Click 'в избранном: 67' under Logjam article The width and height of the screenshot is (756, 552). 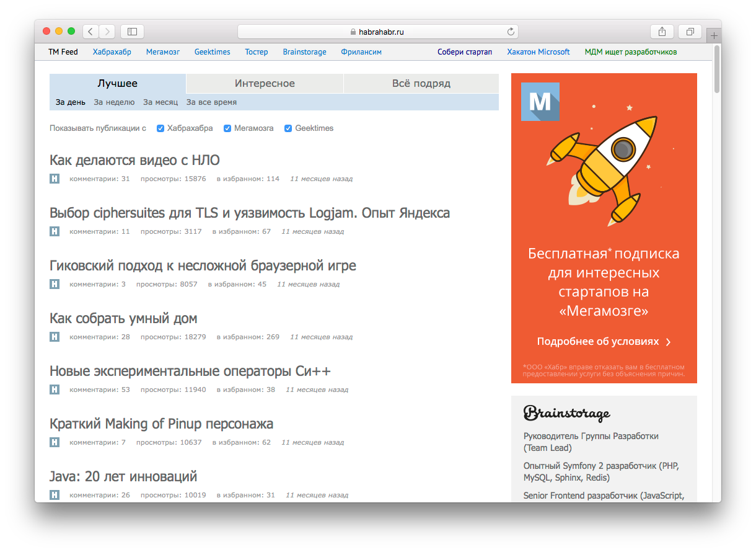pos(242,231)
